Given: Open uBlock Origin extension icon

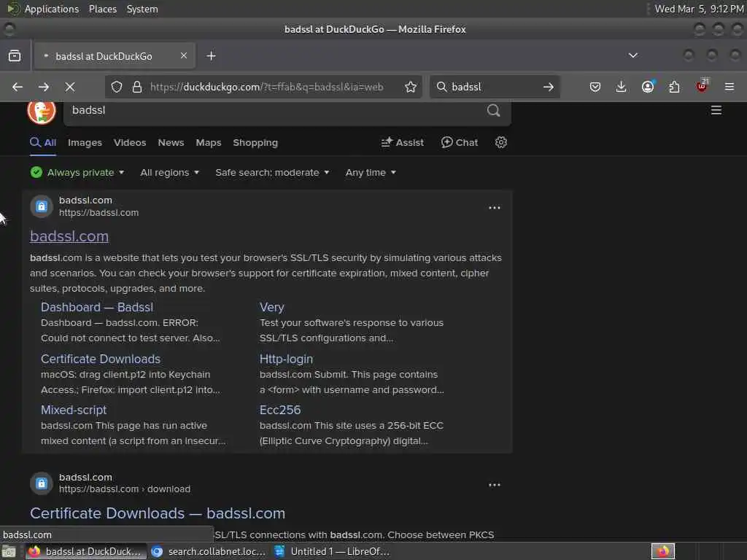Looking at the screenshot, I should [701, 86].
